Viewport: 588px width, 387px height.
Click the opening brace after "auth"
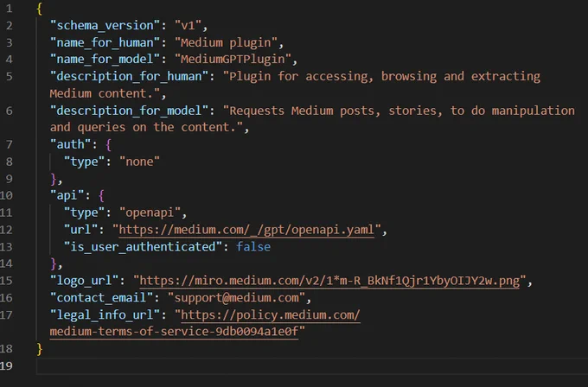point(108,144)
